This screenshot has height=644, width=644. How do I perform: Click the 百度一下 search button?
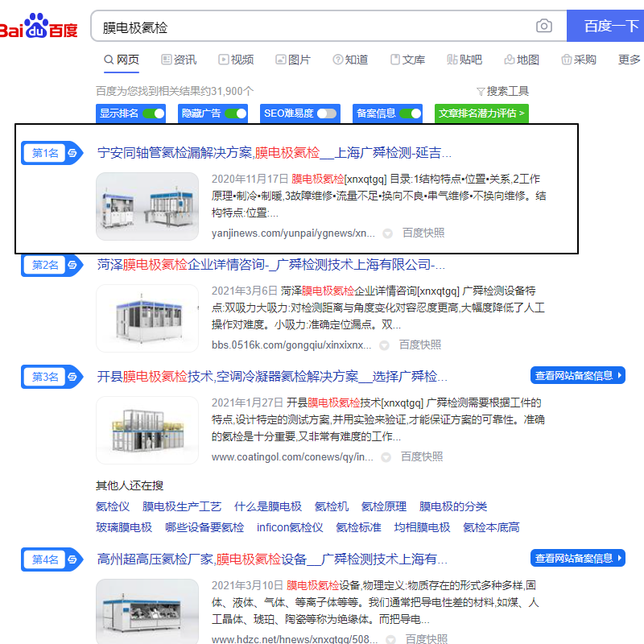[605, 26]
